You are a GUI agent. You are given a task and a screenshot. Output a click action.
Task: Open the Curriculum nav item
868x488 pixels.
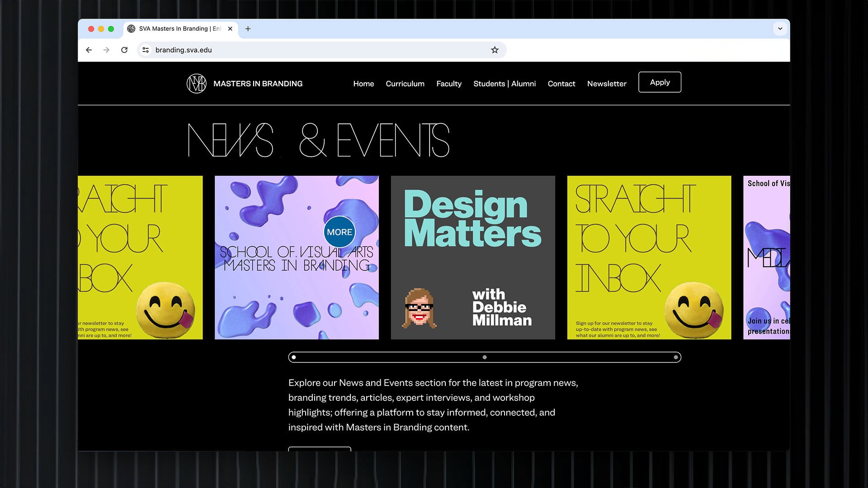pyautogui.click(x=405, y=84)
